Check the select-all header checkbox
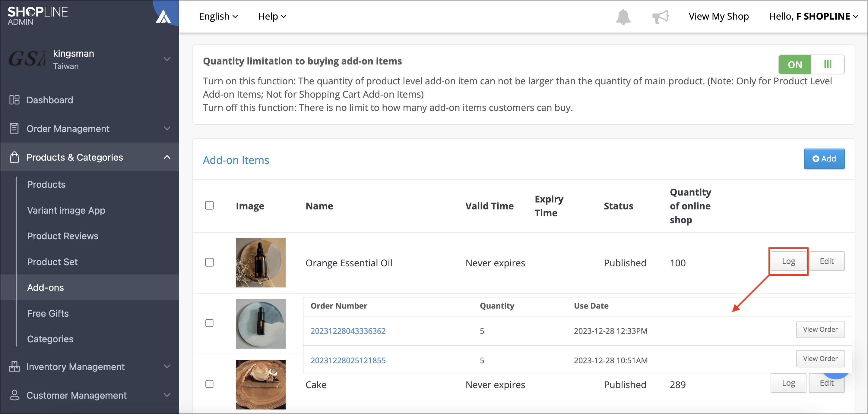This screenshot has height=414, width=868. pos(209,205)
